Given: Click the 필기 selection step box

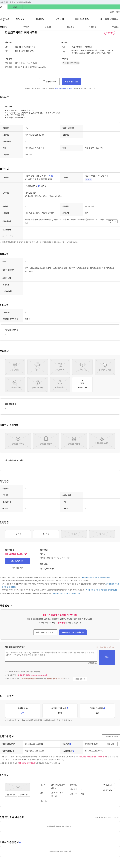Looking at the screenshot, I should pos(74,534).
